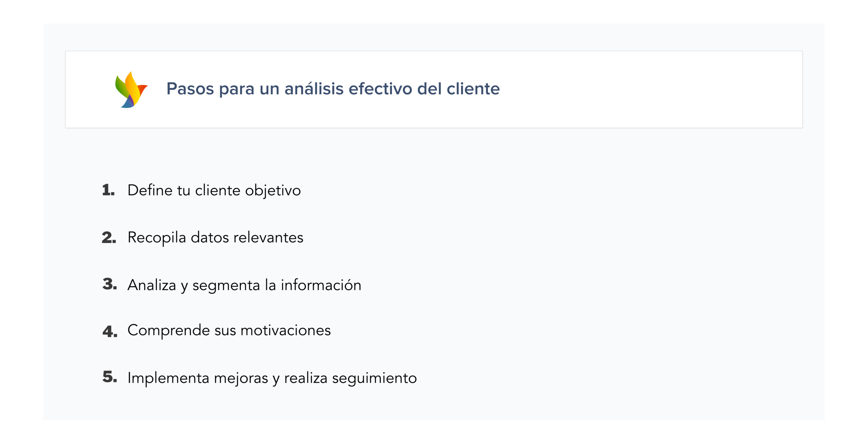
Task: Click the number 3 list marker
Action: 110,284
